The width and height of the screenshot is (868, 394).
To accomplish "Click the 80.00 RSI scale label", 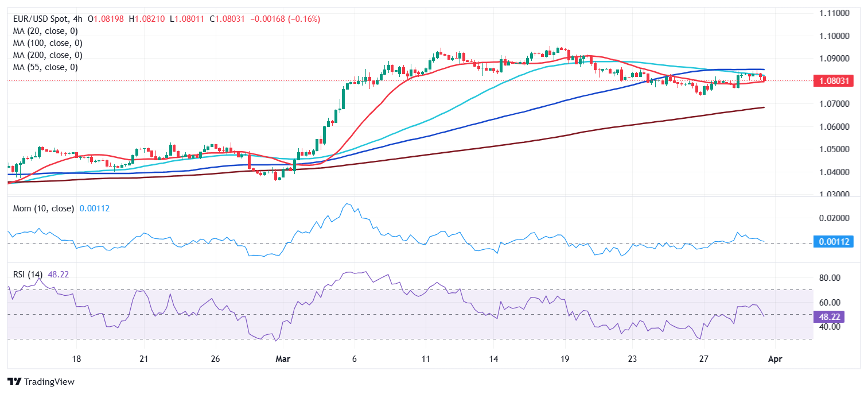I will pyautogui.click(x=828, y=278).
